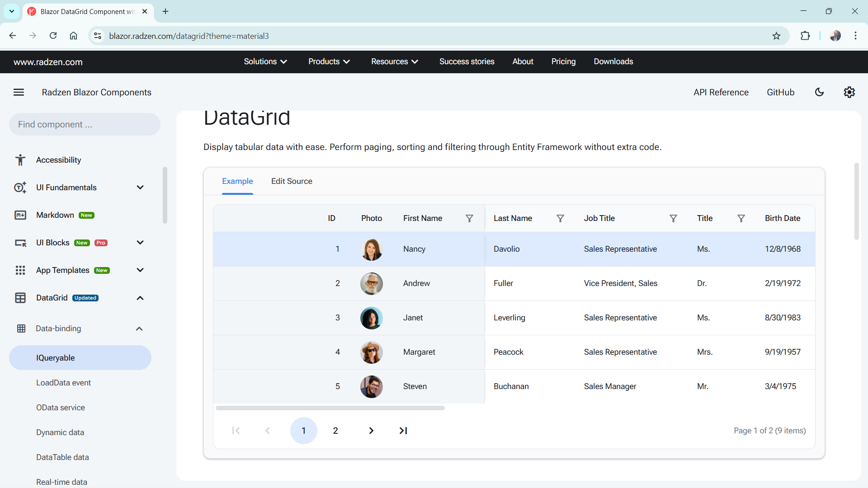
Task: Open the theme settings gear
Action: pyautogui.click(x=849, y=92)
